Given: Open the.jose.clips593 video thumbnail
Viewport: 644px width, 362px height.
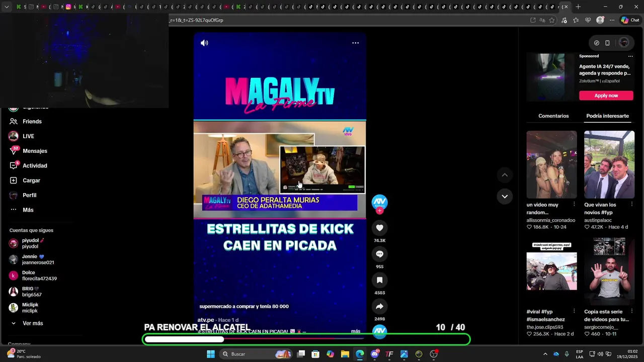Looking at the screenshot, I should (551, 271).
